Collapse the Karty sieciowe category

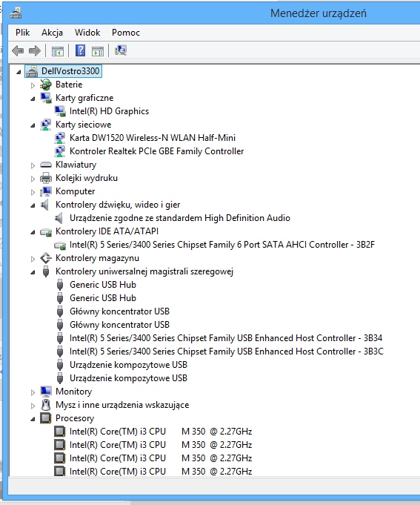pyautogui.click(x=33, y=125)
